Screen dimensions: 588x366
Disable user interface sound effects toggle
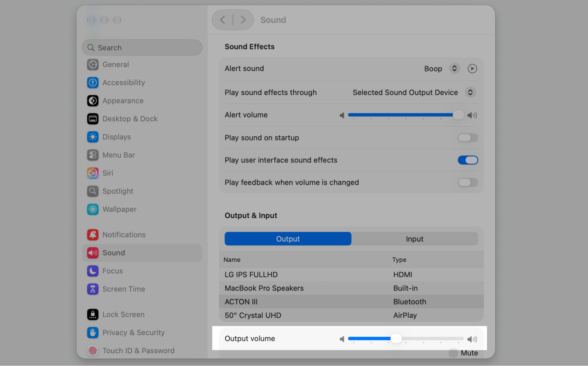click(x=468, y=160)
